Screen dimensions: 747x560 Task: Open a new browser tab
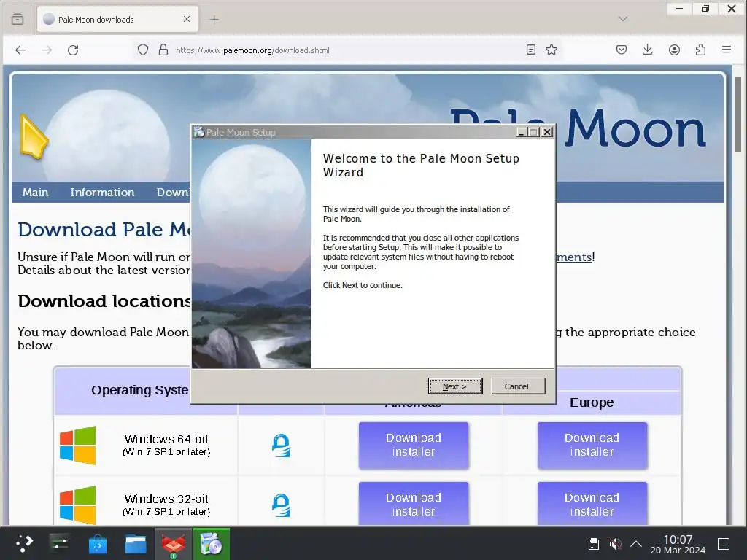point(214,20)
